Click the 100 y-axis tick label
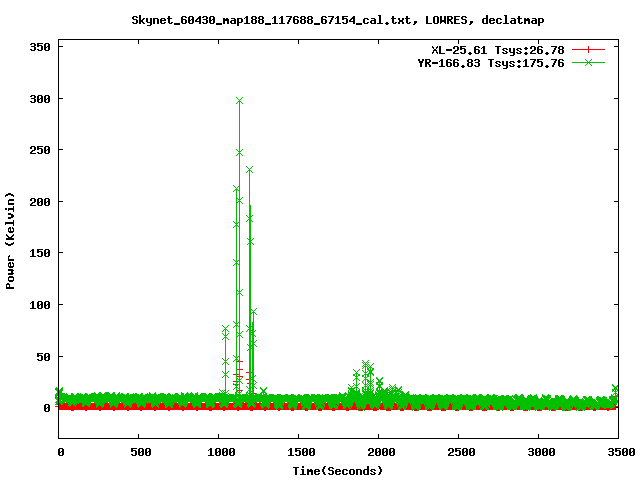640x480 pixels. (x=40, y=305)
